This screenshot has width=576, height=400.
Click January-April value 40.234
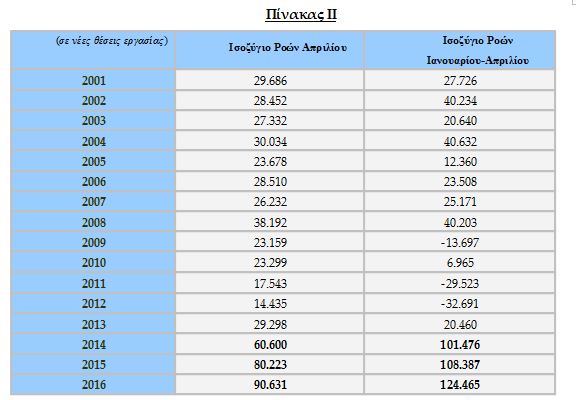click(460, 101)
